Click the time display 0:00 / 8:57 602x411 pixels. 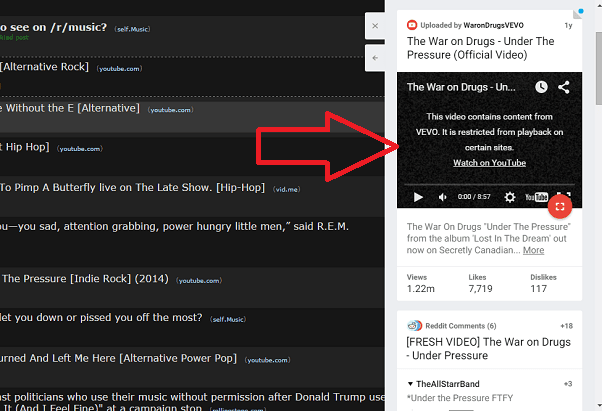(474, 197)
